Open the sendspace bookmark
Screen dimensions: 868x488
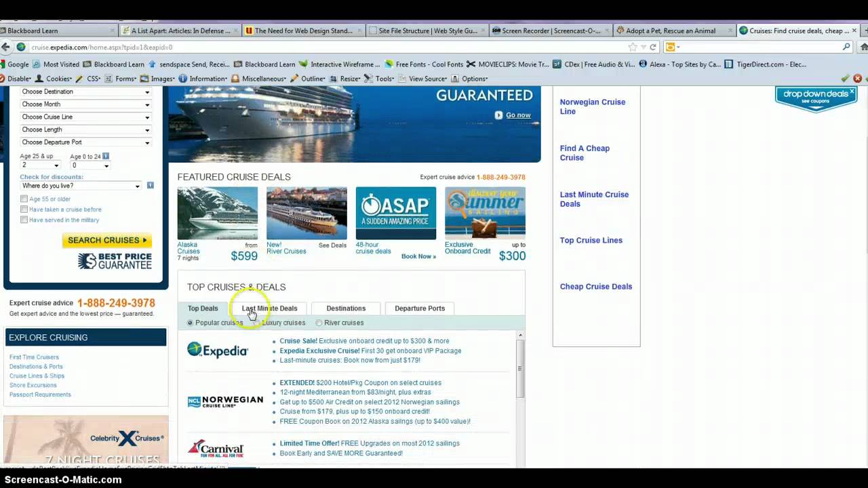coord(189,64)
